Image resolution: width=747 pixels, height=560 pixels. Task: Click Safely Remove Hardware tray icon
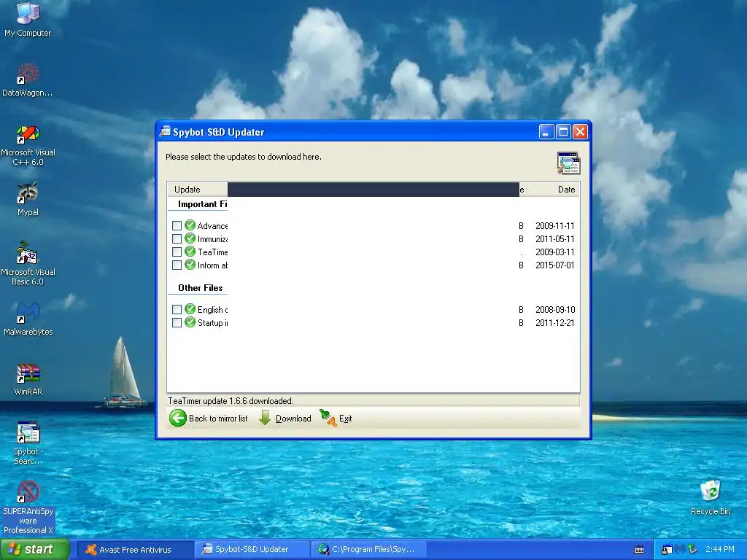(x=692, y=550)
